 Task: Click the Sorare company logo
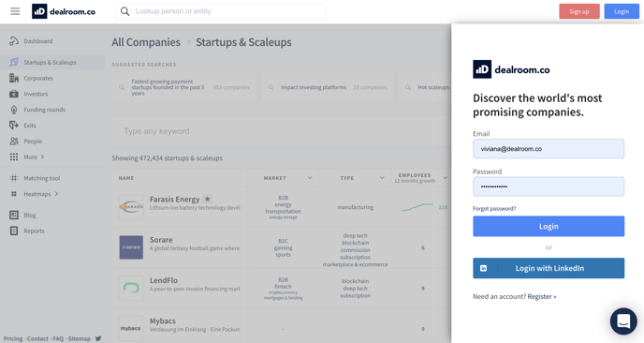[131, 247]
